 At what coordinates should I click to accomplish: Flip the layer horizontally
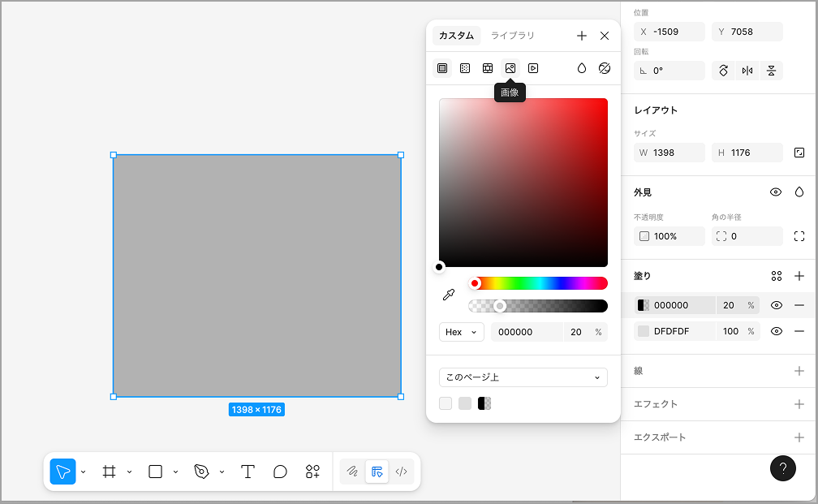[747, 71]
